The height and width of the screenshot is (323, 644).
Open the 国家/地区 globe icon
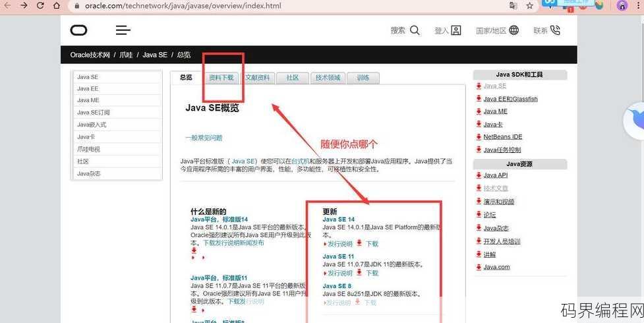click(513, 30)
